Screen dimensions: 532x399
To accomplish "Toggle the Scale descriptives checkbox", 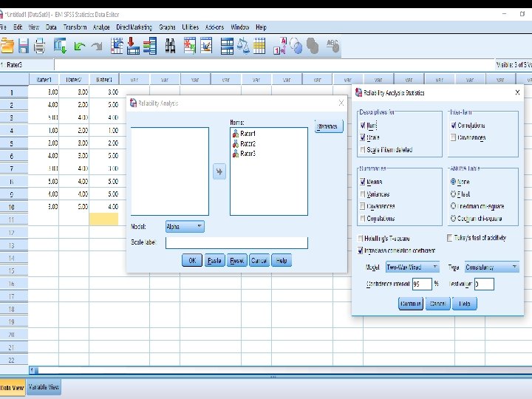I will [363, 137].
